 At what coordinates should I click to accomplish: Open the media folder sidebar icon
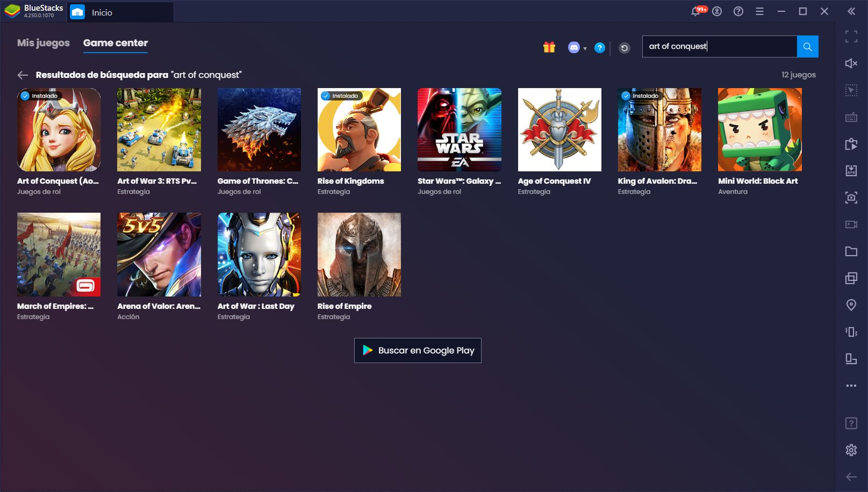851,251
